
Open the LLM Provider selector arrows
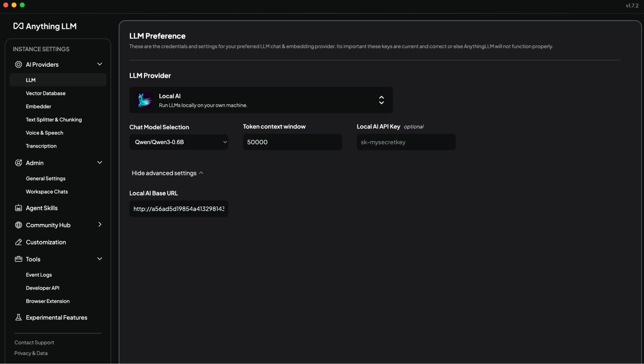tap(381, 100)
